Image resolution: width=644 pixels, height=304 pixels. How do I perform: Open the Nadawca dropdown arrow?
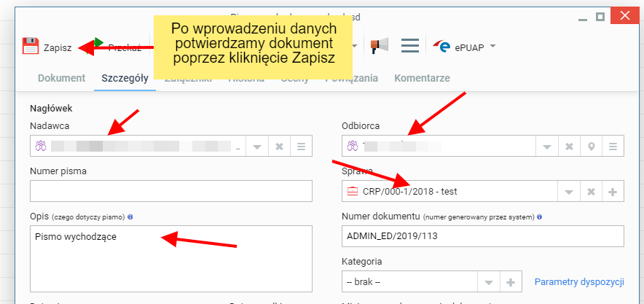pyautogui.click(x=257, y=147)
